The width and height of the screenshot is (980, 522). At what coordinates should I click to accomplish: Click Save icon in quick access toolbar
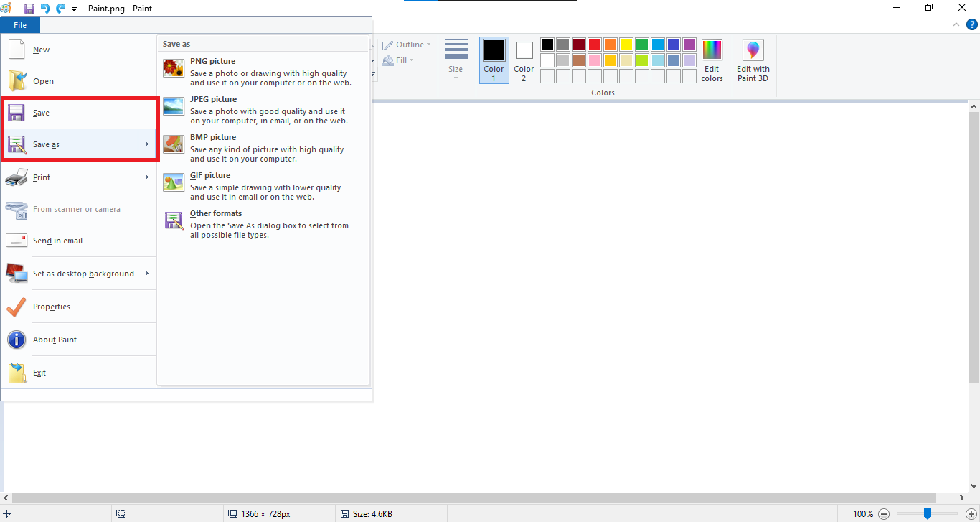tap(29, 9)
